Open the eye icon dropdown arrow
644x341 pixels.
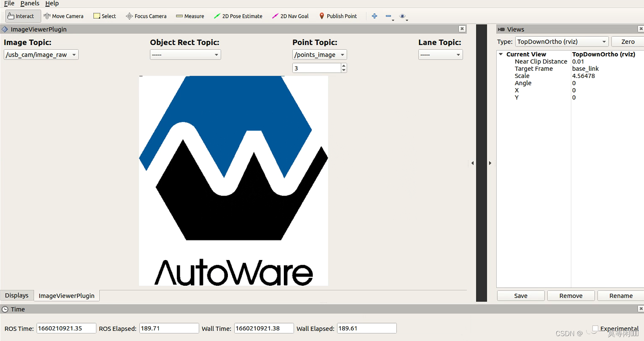pyautogui.click(x=407, y=20)
